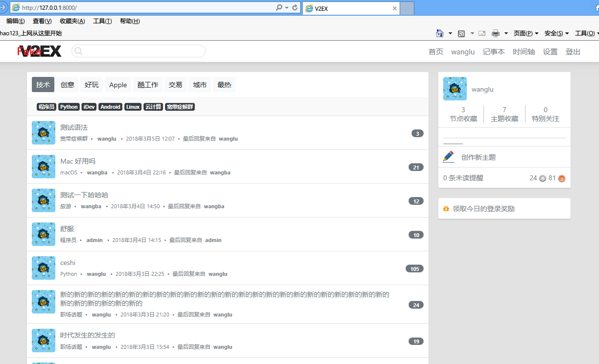Viewport: 599px width, 364px height.
Task: Refresh the page with the reload icon
Action: tap(295, 8)
